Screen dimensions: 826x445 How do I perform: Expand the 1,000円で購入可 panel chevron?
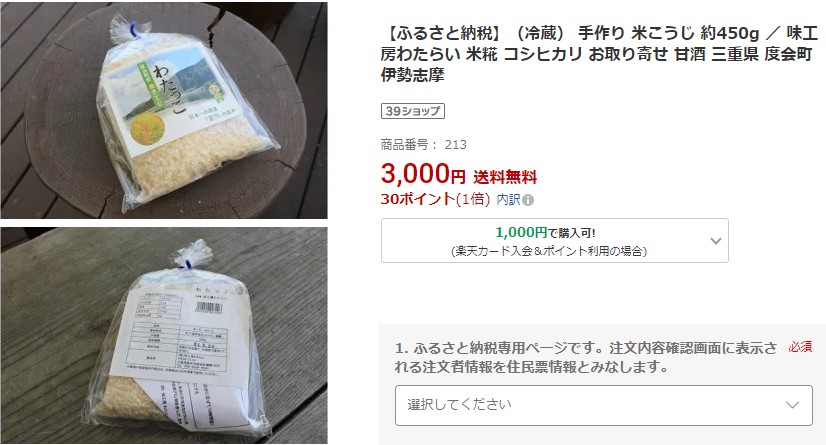pos(715,241)
